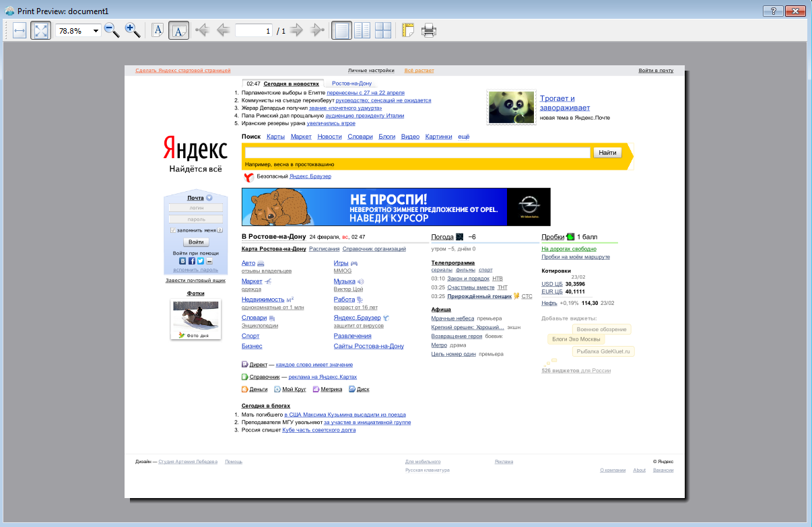This screenshot has height=527, width=812.
Task: Close the Print Preview window
Action: pos(795,11)
